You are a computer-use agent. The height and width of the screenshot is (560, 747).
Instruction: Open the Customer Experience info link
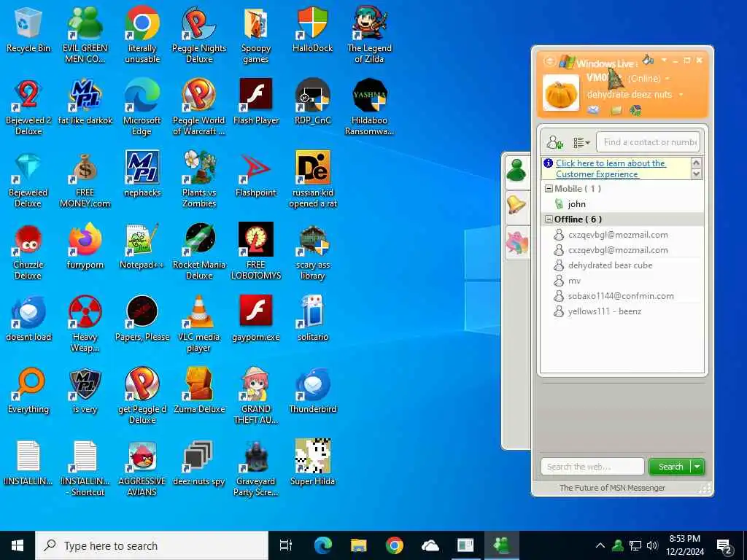pos(611,168)
